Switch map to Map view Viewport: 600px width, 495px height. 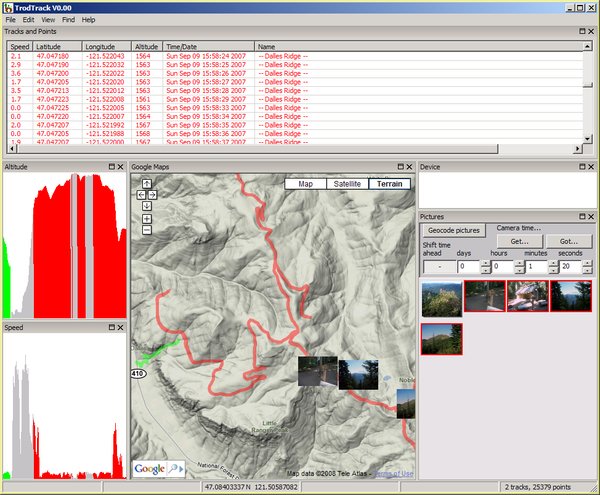coord(306,184)
